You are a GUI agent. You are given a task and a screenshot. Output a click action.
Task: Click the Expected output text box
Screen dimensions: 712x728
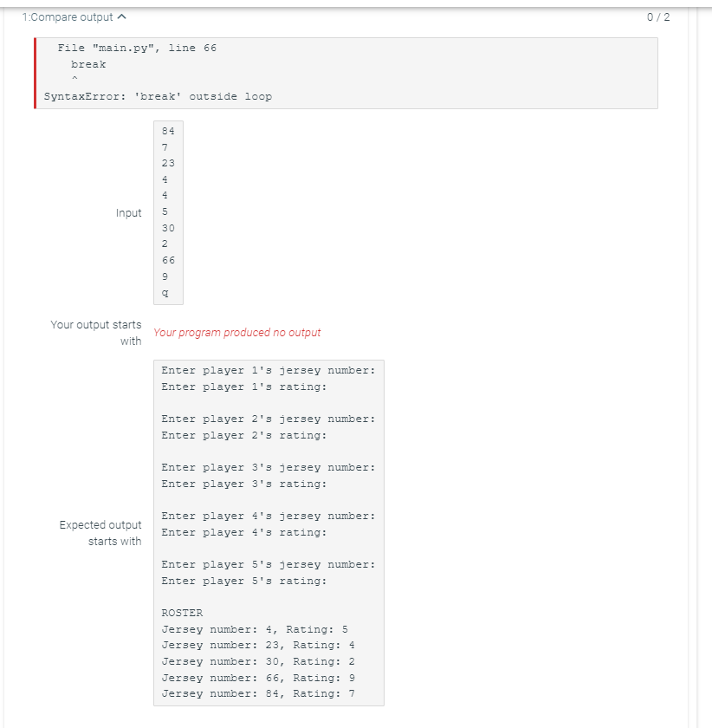tap(269, 533)
